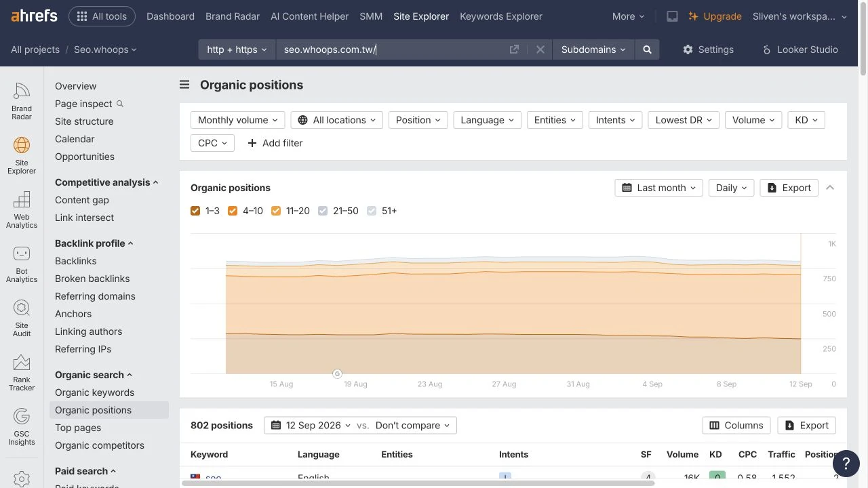
Task: Toggle the 1–3 positions checkbox
Action: (195, 211)
